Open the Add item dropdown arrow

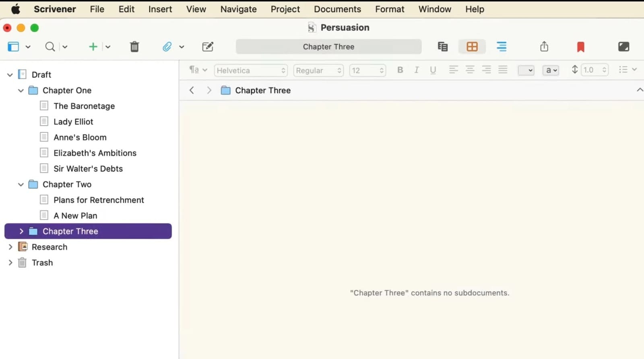click(x=108, y=47)
